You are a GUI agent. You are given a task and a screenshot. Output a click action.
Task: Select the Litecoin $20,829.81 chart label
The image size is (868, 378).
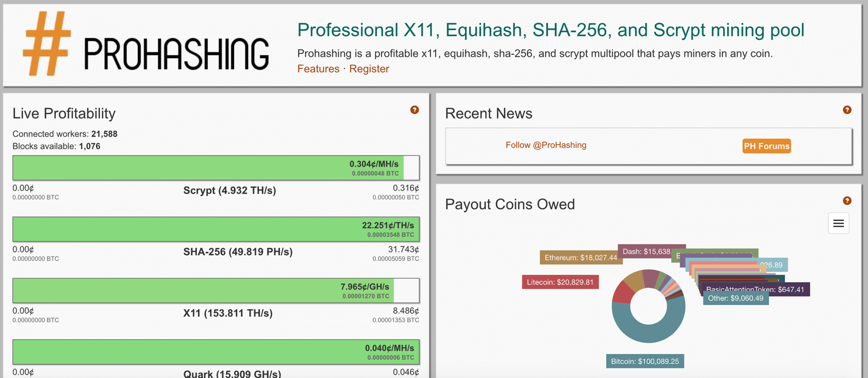[560, 282]
